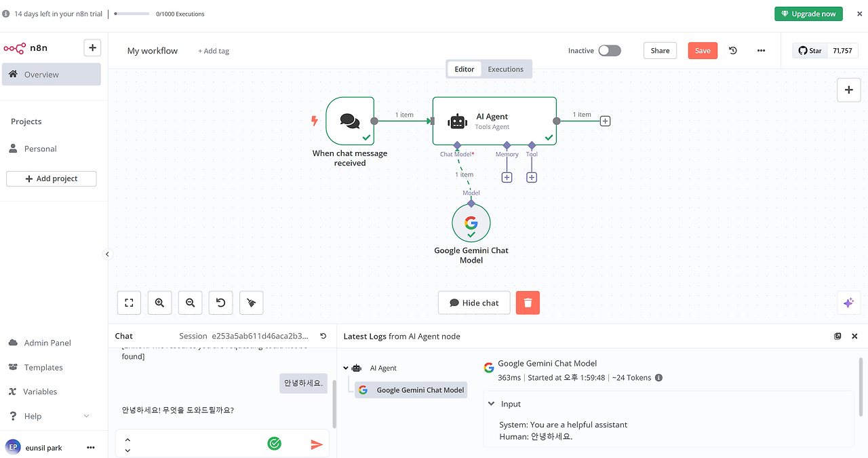Click the Hide chat button
The image size is (868, 458).
474,303
